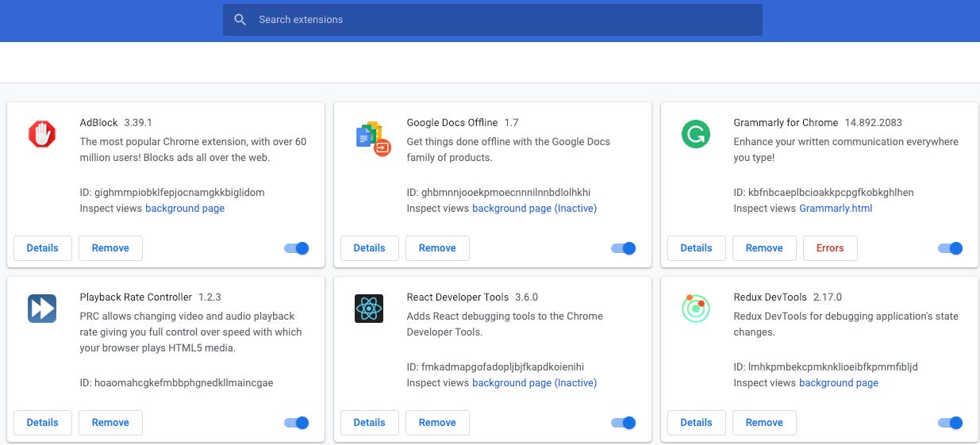The width and height of the screenshot is (980, 445).
Task: View Grammarly Errors
Action: [x=830, y=248]
